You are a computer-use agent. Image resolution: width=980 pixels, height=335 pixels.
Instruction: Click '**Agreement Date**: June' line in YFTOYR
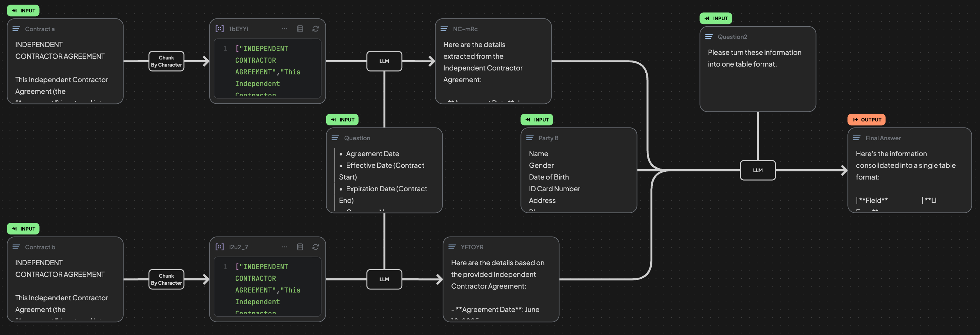(495, 310)
